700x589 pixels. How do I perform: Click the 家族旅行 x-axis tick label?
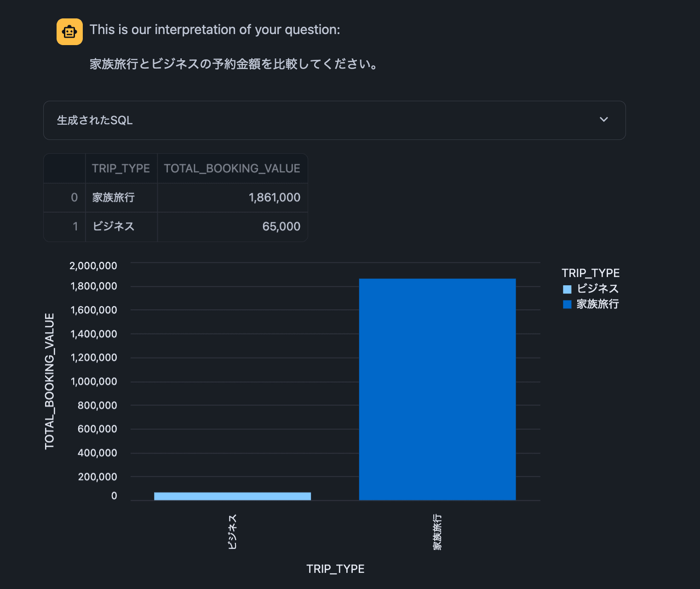437,532
